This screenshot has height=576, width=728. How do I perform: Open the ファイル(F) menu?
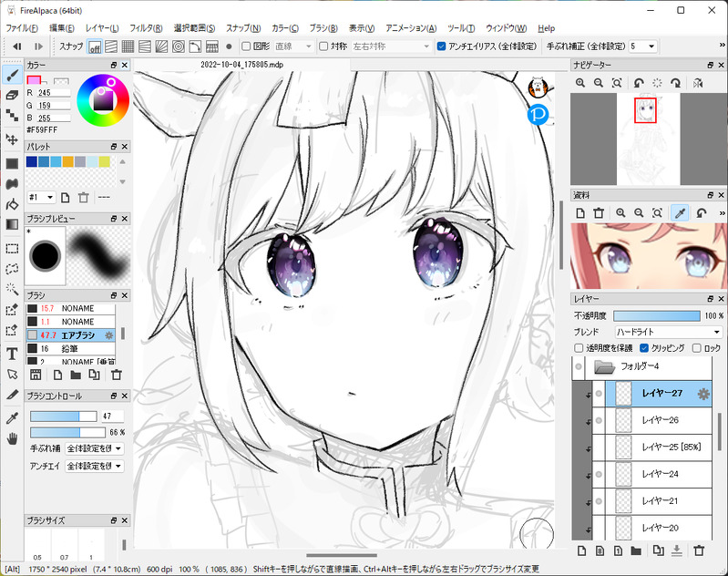coord(22,28)
